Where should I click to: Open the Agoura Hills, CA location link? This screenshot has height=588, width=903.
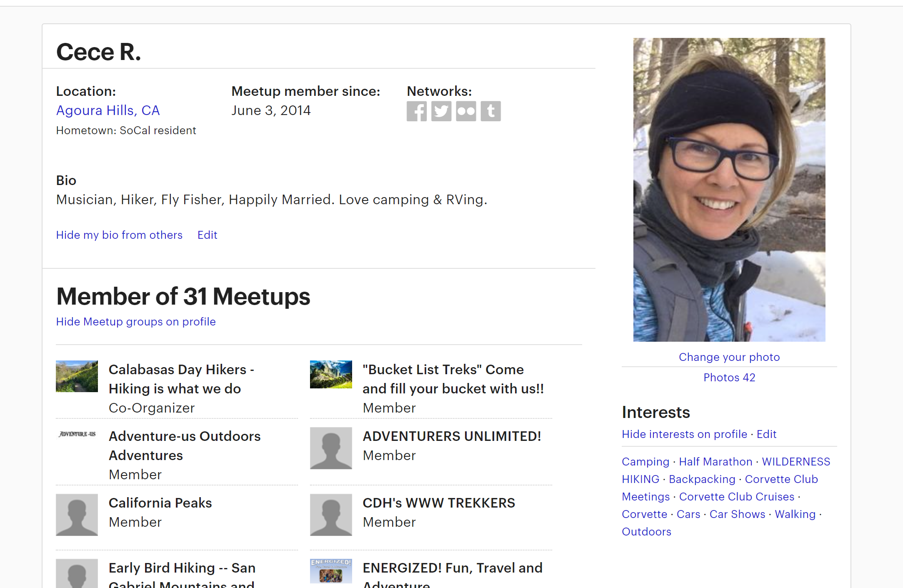108,110
